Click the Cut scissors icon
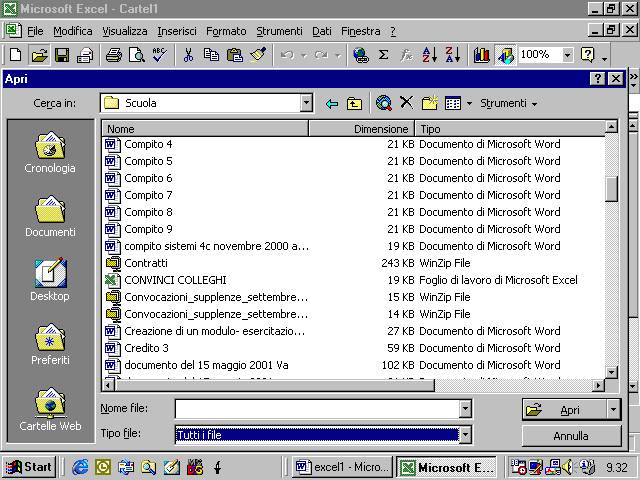This screenshot has height=480, width=640. (x=188, y=54)
